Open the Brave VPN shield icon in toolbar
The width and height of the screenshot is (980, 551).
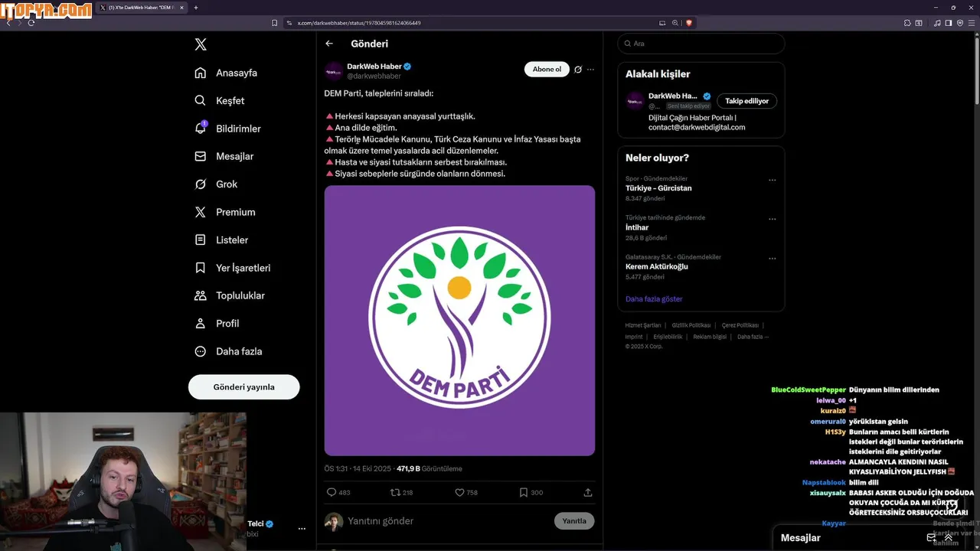click(960, 23)
